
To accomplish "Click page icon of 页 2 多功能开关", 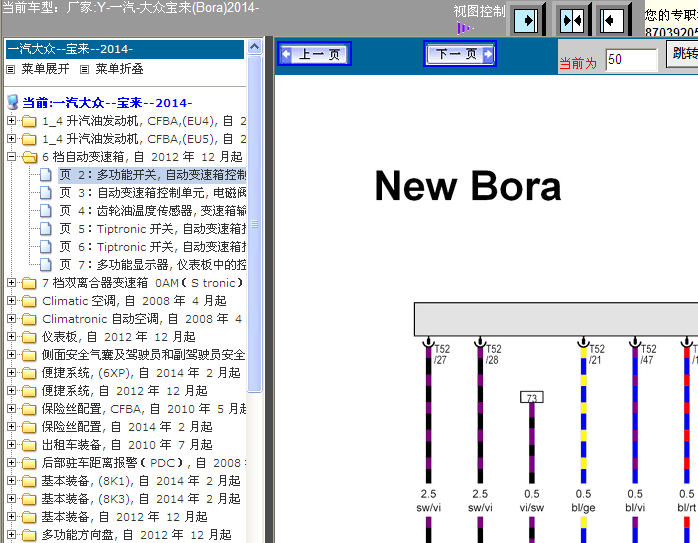I will click(x=45, y=174).
